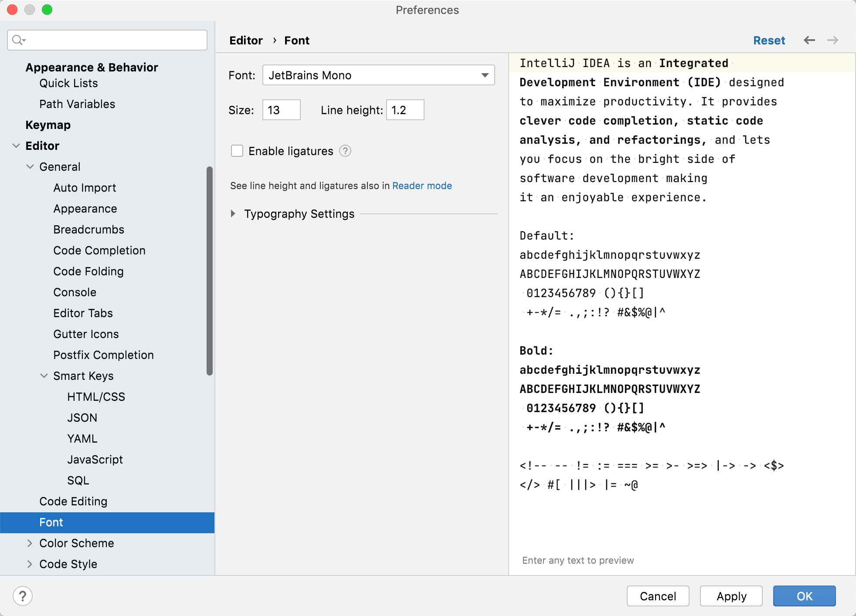This screenshot has height=616, width=856.
Task: Select the Appearance & Behavior menu item
Action: coord(92,67)
